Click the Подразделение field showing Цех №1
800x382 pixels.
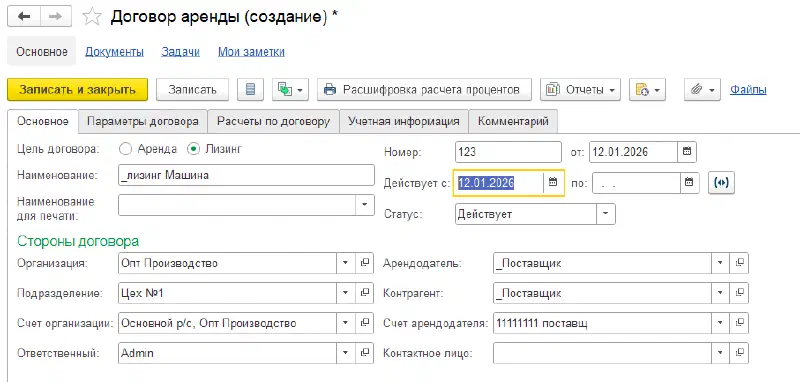pos(228,293)
